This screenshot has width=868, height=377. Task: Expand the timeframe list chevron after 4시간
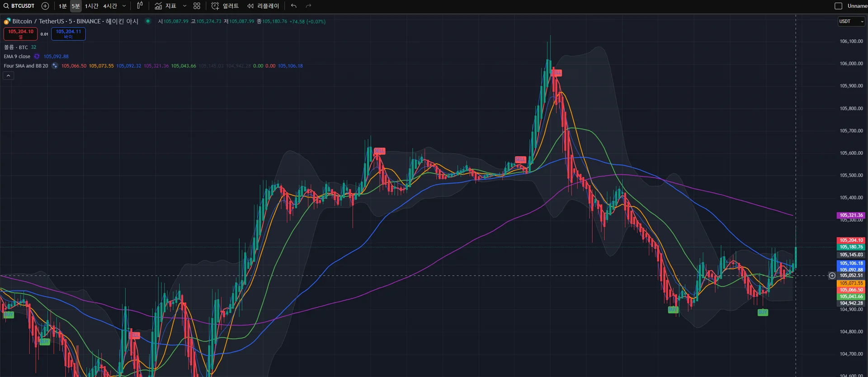click(124, 6)
